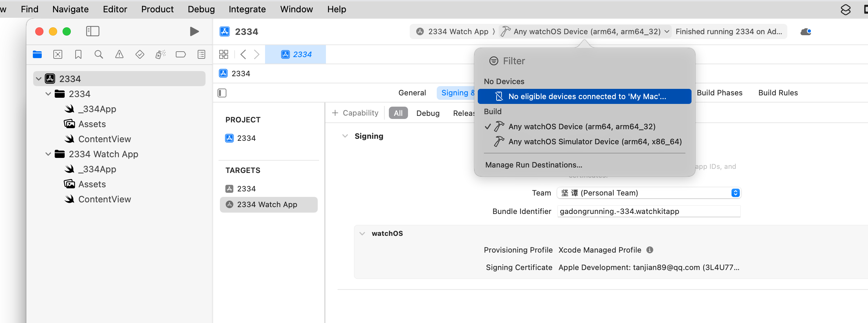Select Any watchOS Device (arm64, arm64_32)
The width and height of the screenshot is (868, 323).
coord(584,126)
